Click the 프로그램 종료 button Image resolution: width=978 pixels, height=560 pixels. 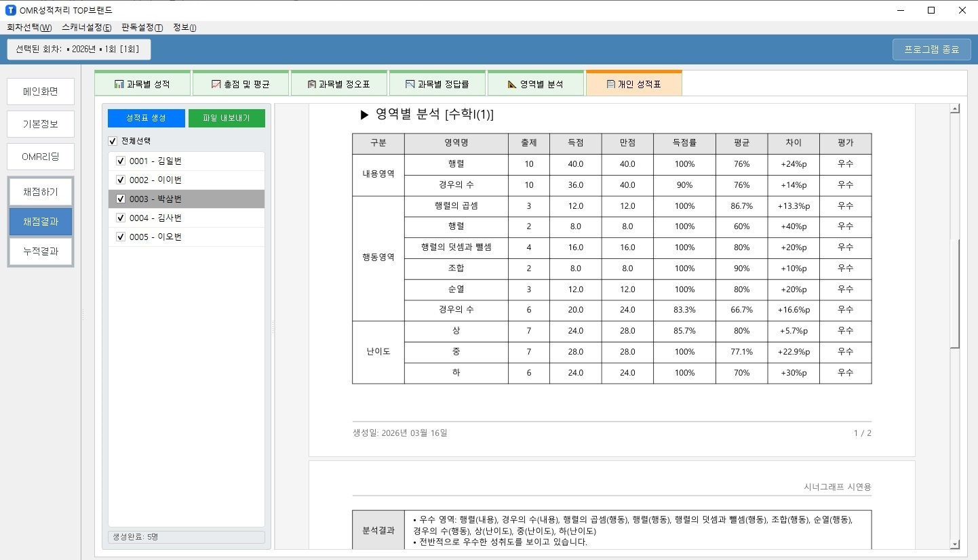[x=931, y=49]
